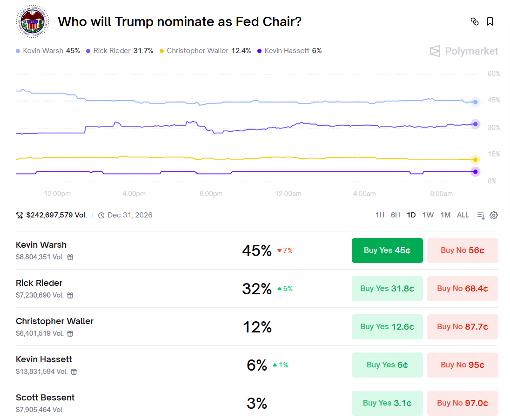Image resolution: width=510 pixels, height=420 pixels.
Task: Click the gift icon under Rick Rieder
Action: click(70, 295)
